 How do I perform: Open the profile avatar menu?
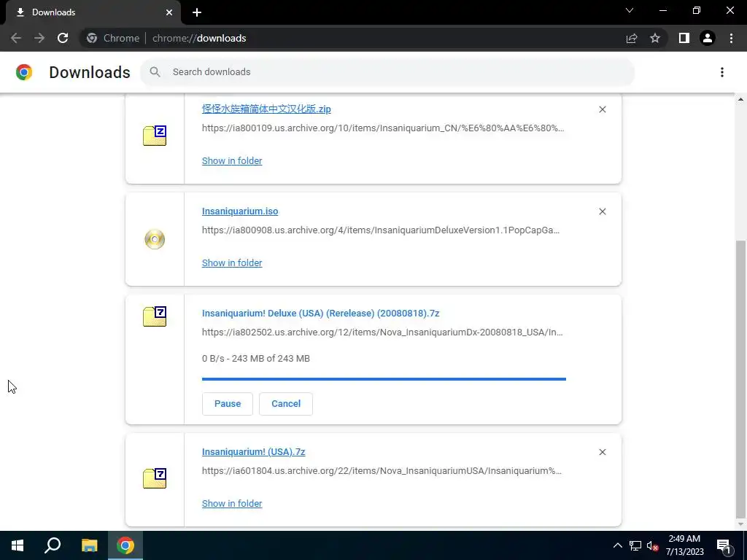tap(708, 38)
